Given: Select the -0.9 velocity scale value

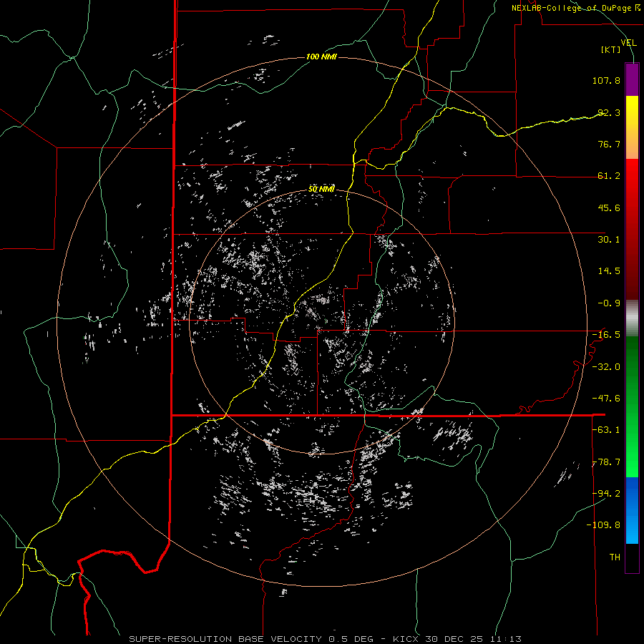Looking at the screenshot, I should [609, 303].
